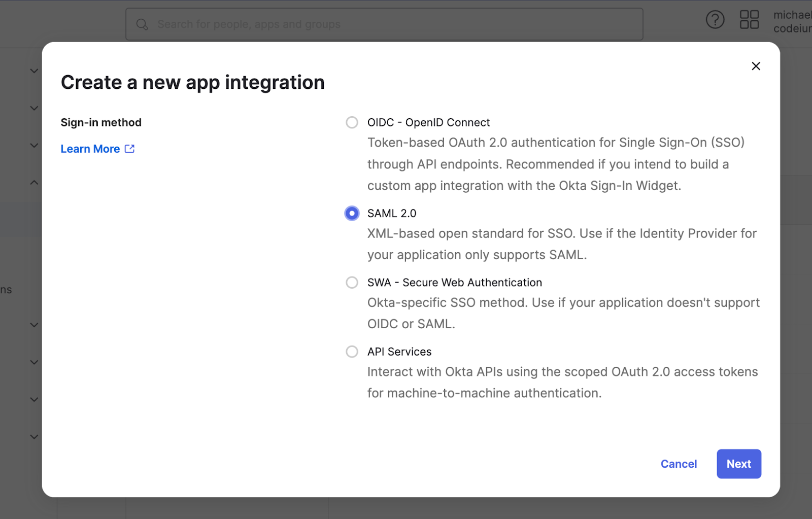Viewport: 812px width, 519px height.
Task: Open the apps grid icon
Action: (749, 20)
